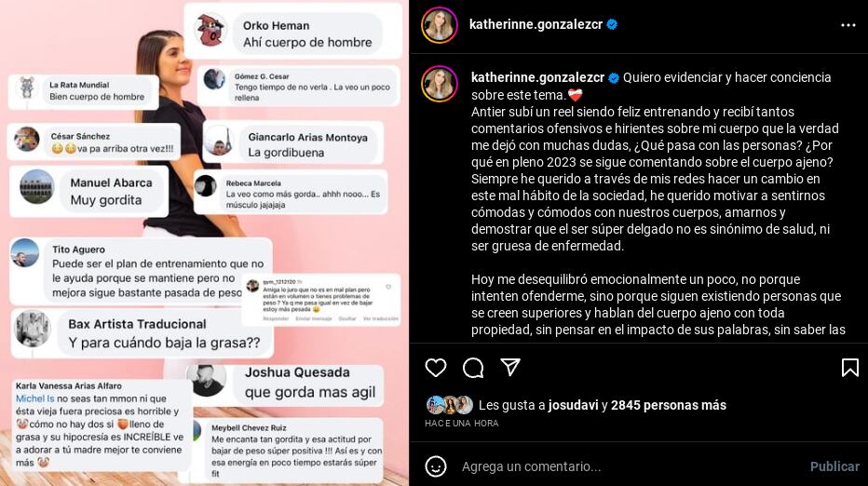
Task: Open josudavi's profile from likes line
Action: (573, 405)
